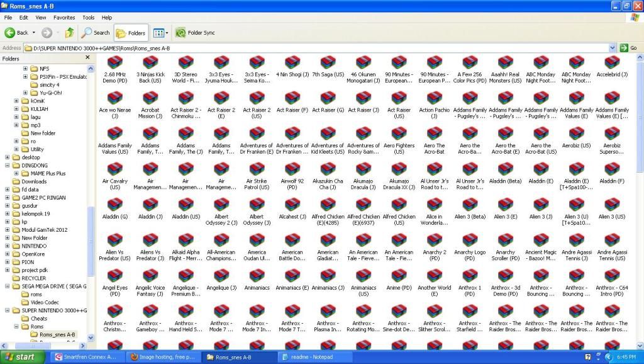This screenshot has height=364, width=644.
Task: Select the Ace wo Nerae (J) archive
Action: point(115,105)
